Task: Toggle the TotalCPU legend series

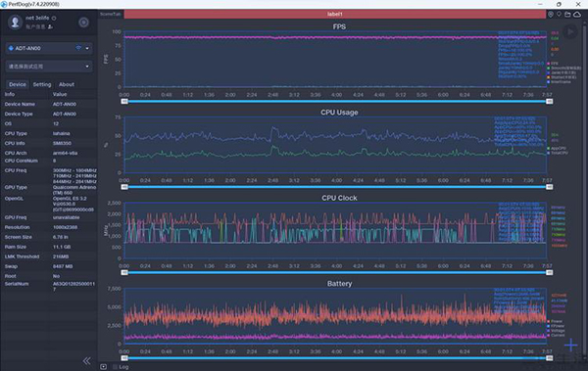Action: (558, 153)
